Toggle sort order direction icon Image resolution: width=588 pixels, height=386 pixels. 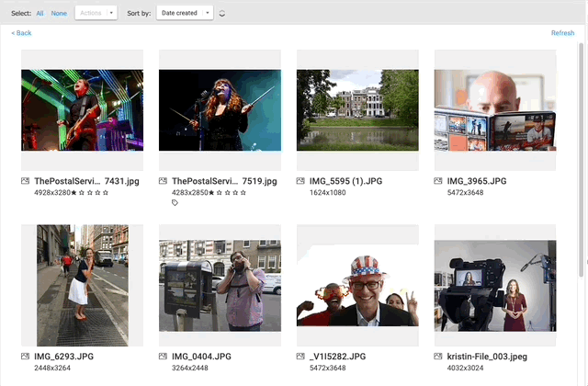click(x=222, y=14)
